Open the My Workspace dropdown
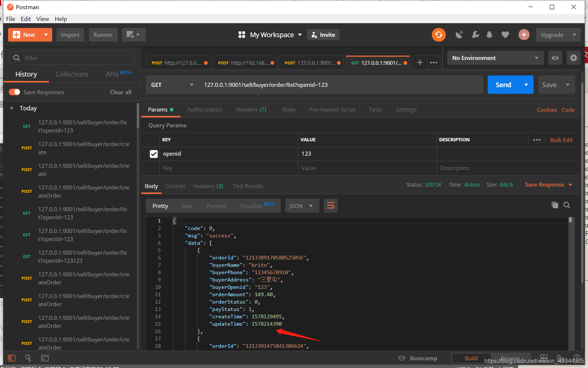 (x=275, y=35)
